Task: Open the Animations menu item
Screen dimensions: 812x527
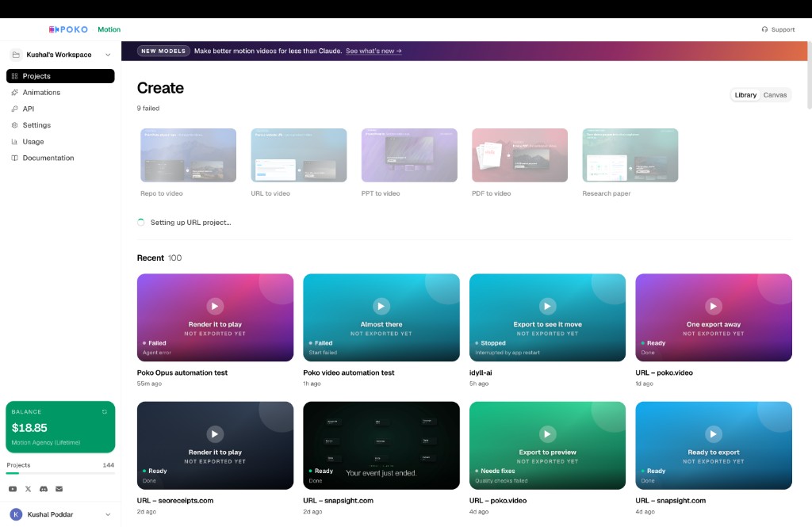Action: [x=60, y=92]
